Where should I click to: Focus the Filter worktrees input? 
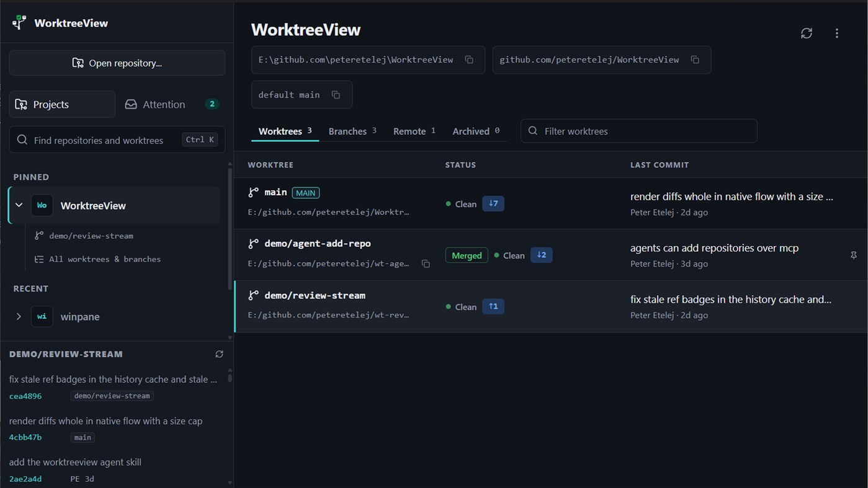click(639, 131)
